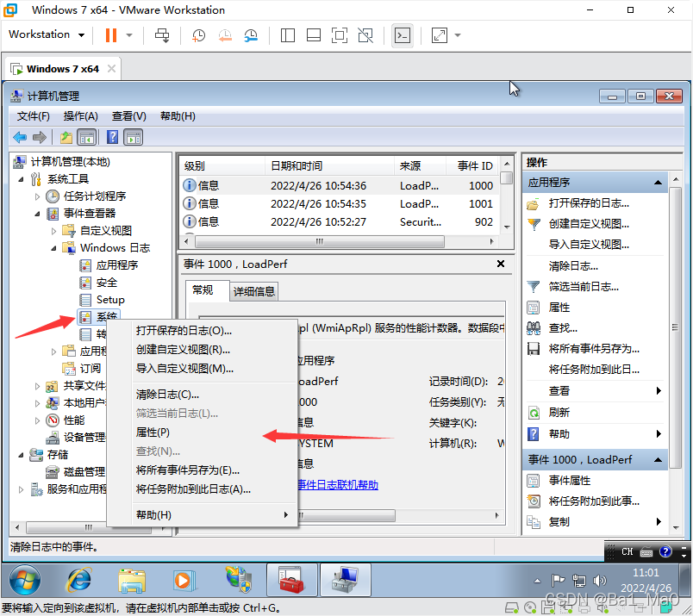Viewport: 693px width, 616px height.
Task: Open the 操作(A) menu
Action: tap(80, 116)
